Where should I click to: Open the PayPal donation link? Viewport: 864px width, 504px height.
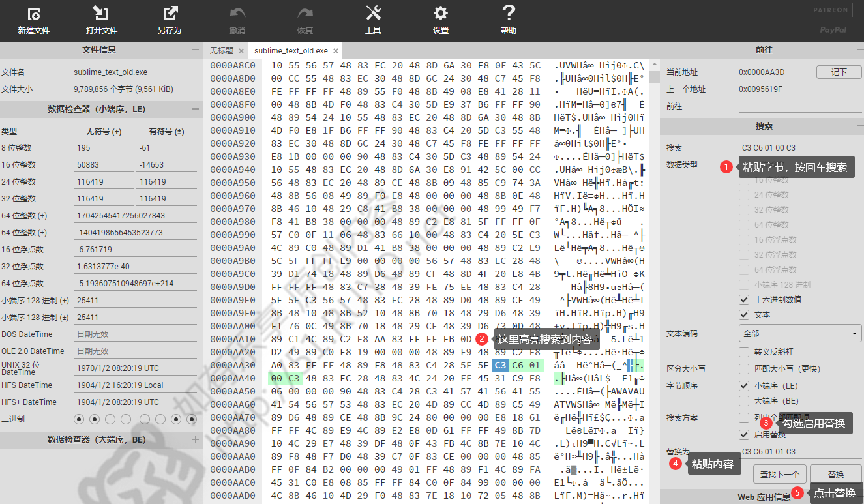(833, 29)
